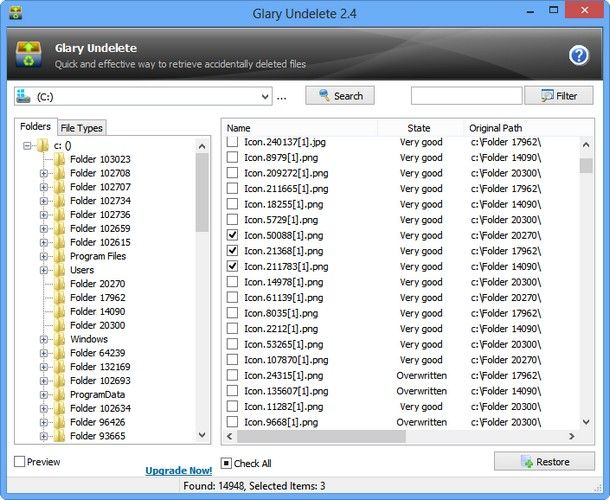This screenshot has width=610, height=500.
Task: Check Icon.8979[1].png checkbox
Action: 232,157
